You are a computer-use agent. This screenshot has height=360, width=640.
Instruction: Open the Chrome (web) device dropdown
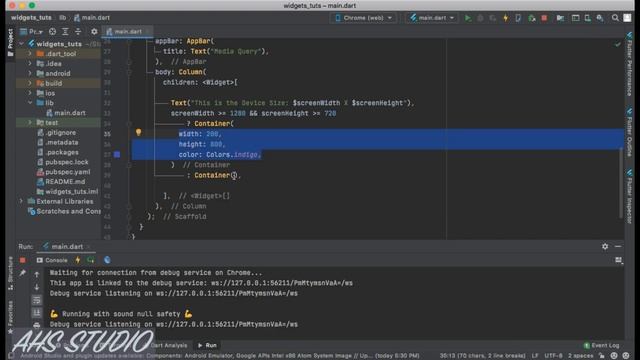tap(364, 18)
